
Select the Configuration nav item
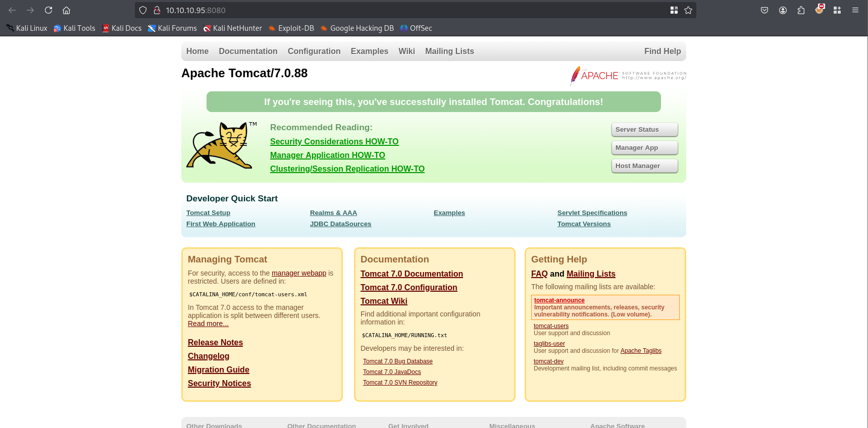pyautogui.click(x=314, y=51)
